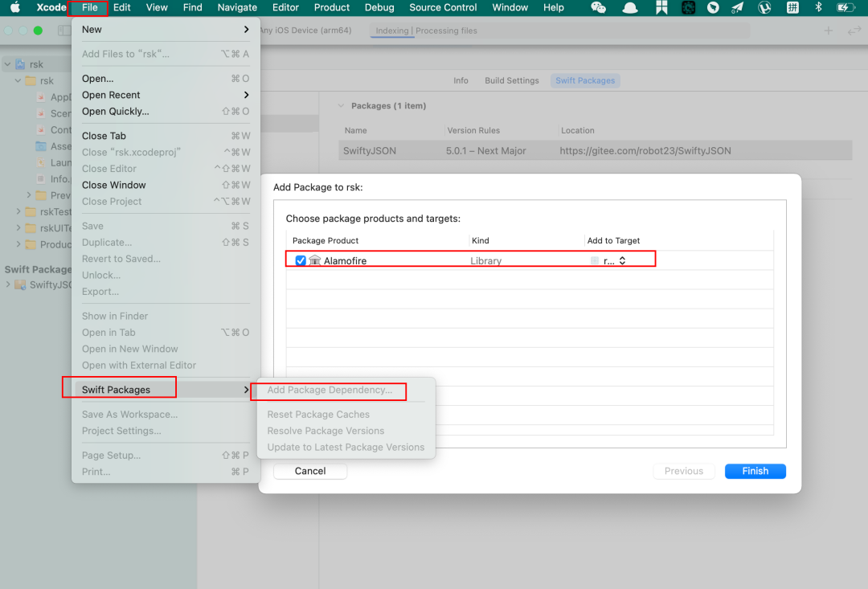Screen dimensions: 868x589
Task: Click the Version Rules column header
Action: pos(473,131)
